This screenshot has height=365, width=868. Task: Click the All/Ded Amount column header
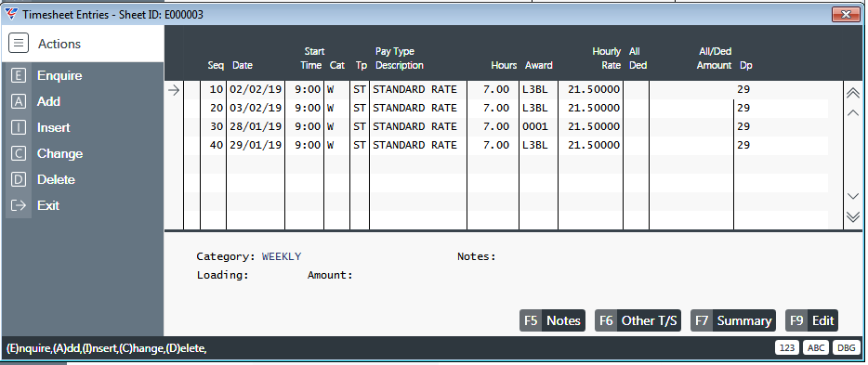714,59
